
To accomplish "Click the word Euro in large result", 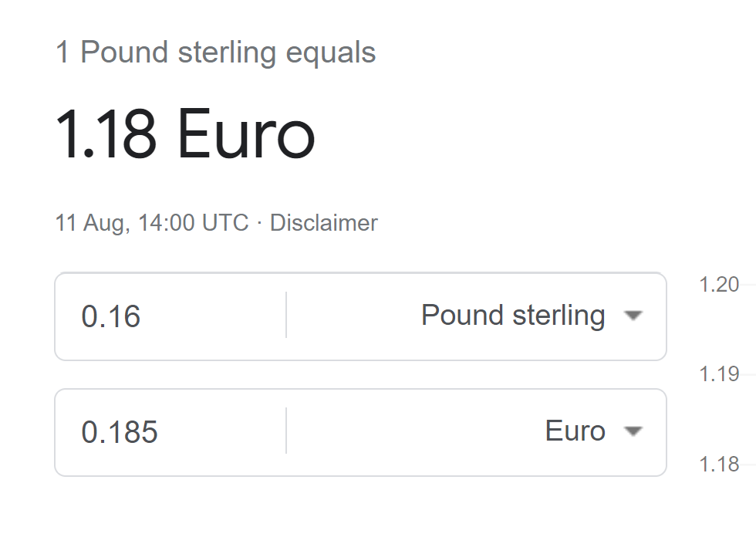I will point(245,135).
